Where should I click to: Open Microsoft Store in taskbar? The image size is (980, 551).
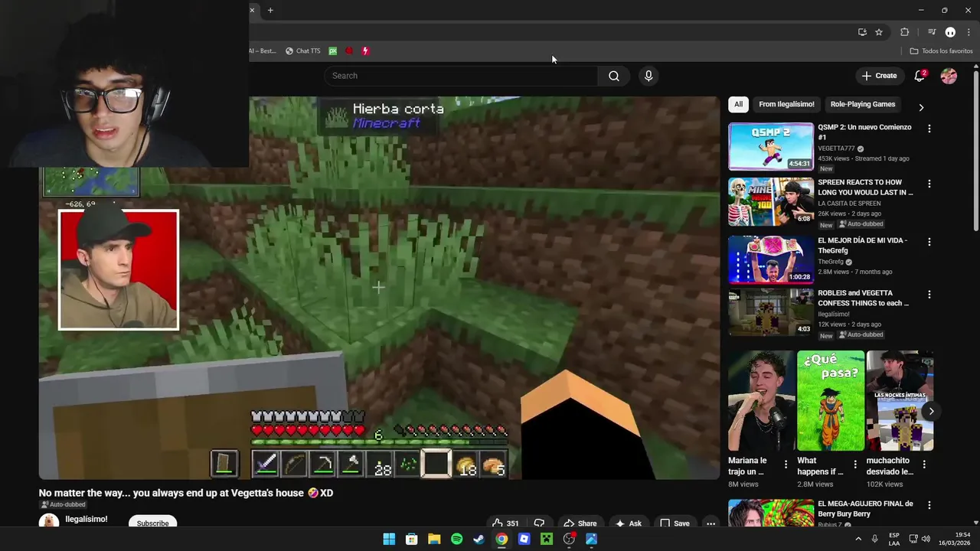[x=411, y=540]
